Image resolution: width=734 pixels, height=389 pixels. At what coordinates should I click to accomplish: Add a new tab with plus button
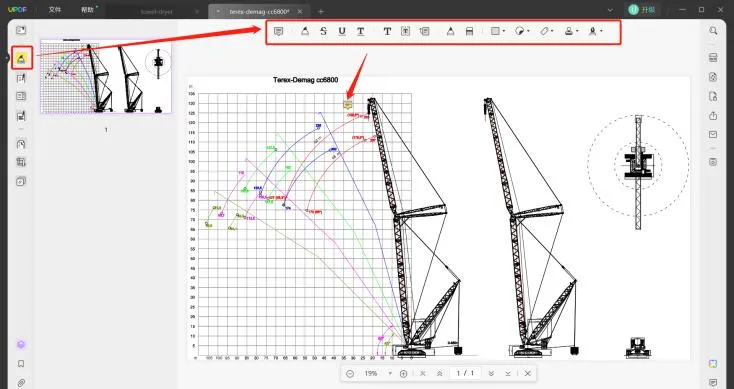[321, 11]
